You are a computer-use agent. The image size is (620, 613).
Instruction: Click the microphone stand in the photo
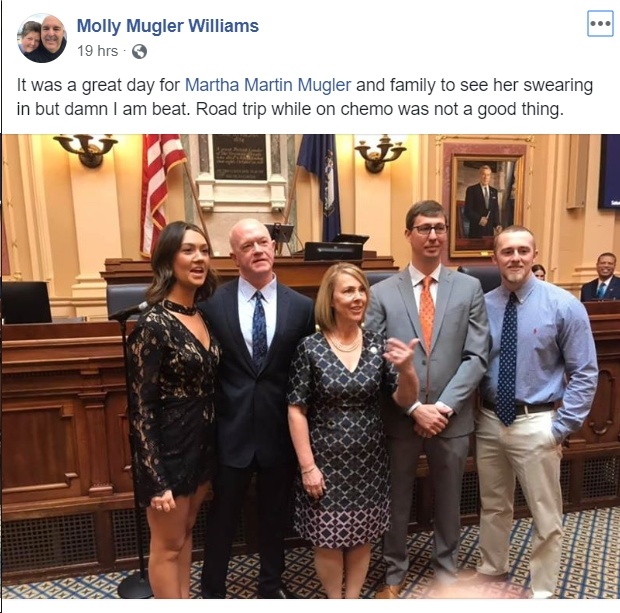pyautogui.click(x=131, y=449)
